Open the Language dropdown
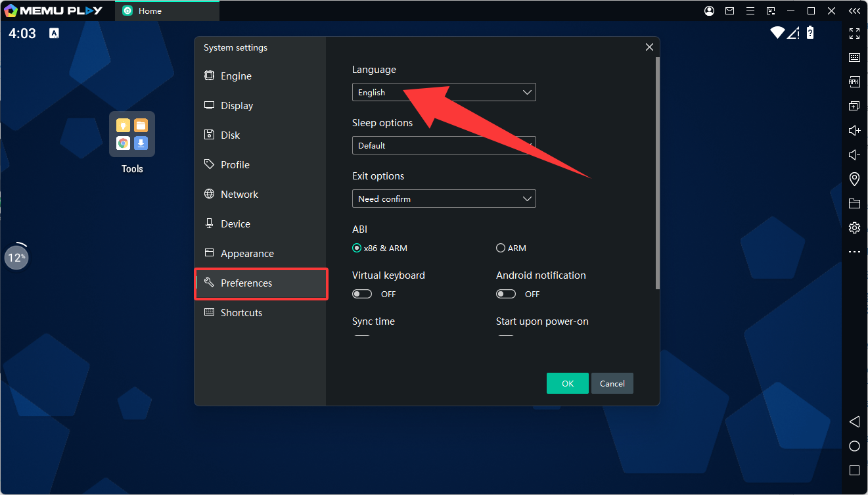This screenshot has height=495, width=868. [x=444, y=93]
